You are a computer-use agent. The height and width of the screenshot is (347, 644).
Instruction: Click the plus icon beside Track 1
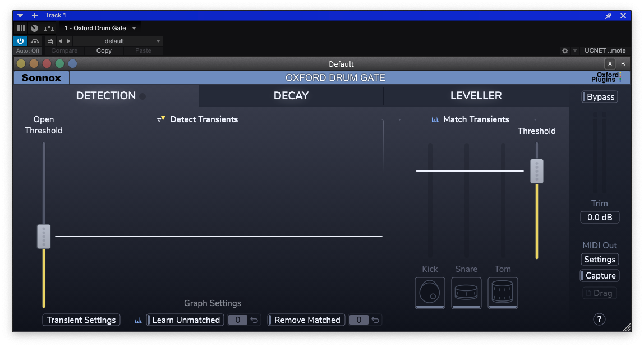coord(35,16)
